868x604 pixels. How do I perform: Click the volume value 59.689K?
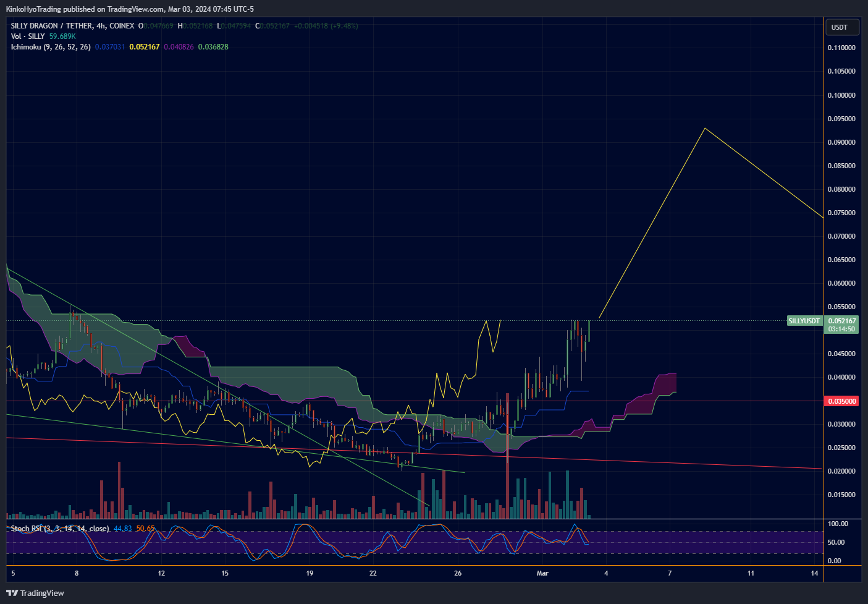[x=62, y=36]
